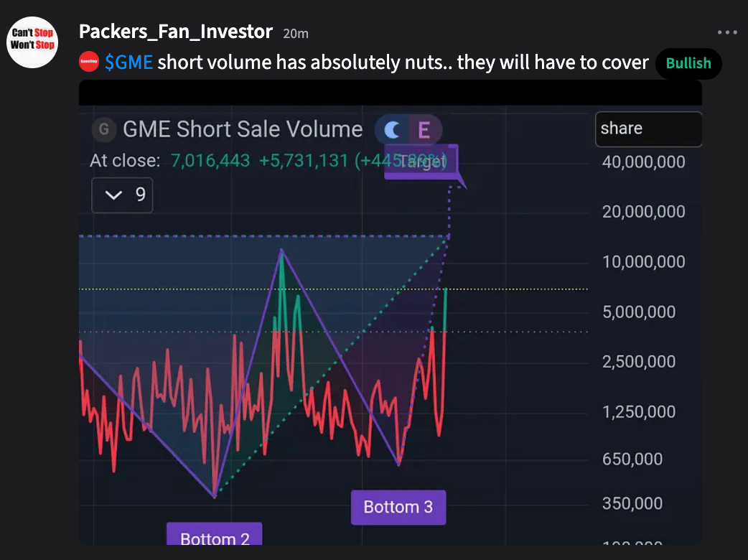Click the Bullish sentiment badge
This screenshot has width=748, height=560.
pyautogui.click(x=688, y=63)
